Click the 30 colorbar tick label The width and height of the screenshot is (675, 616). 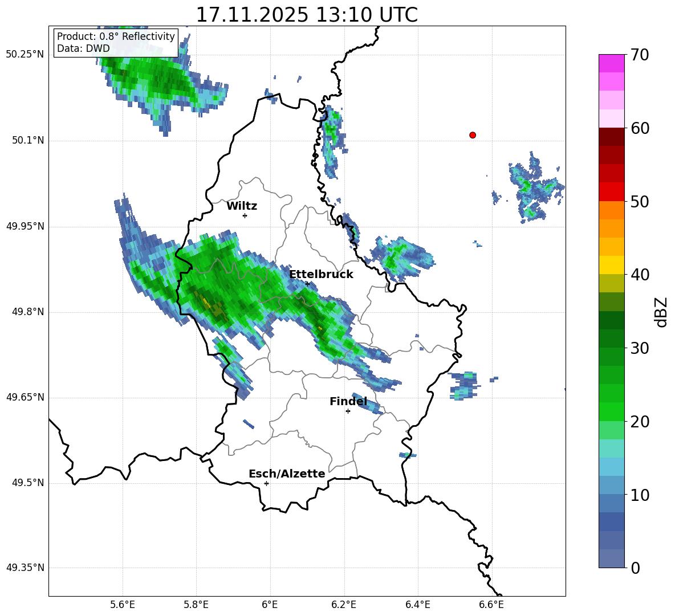click(x=640, y=348)
